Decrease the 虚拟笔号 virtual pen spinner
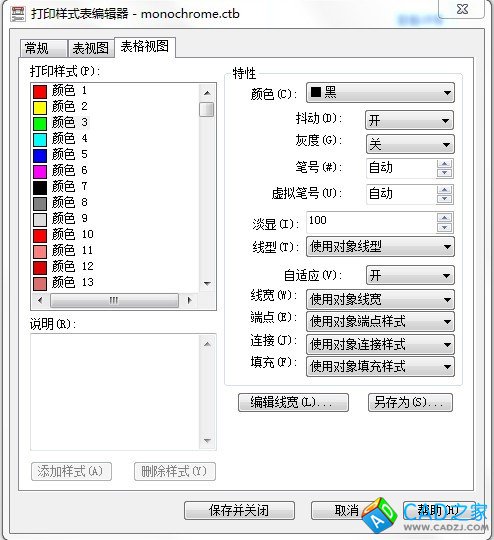Screen dimensions: 494x540 (444, 199)
